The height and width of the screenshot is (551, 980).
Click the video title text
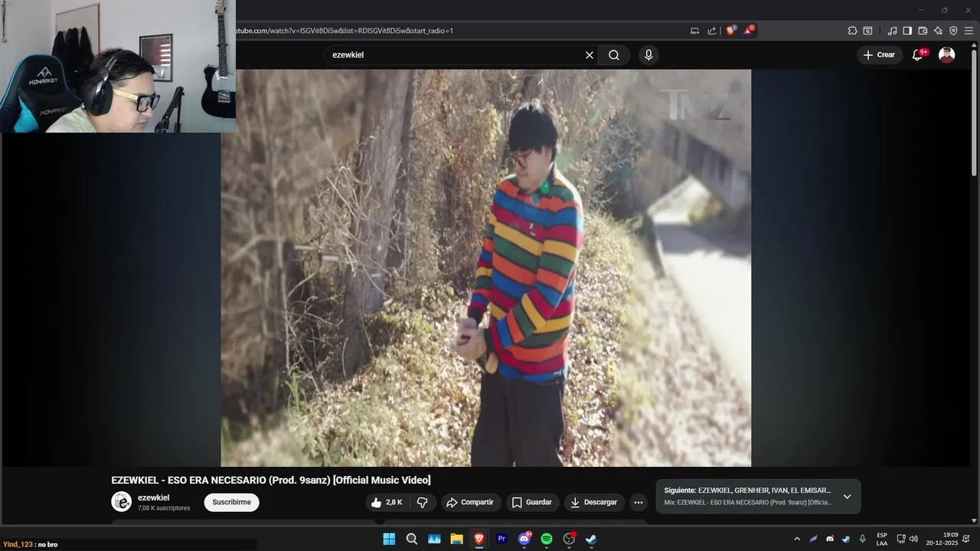(x=271, y=480)
